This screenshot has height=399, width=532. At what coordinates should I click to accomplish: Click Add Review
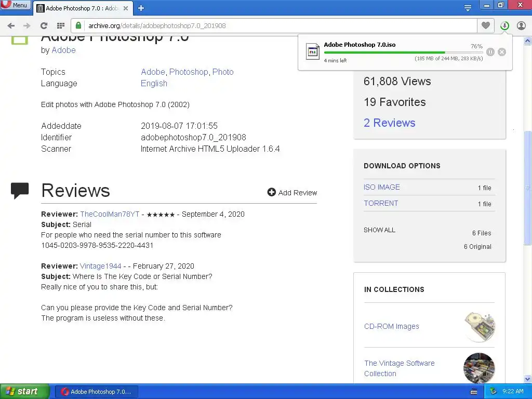pyautogui.click(x=292, y=193)
